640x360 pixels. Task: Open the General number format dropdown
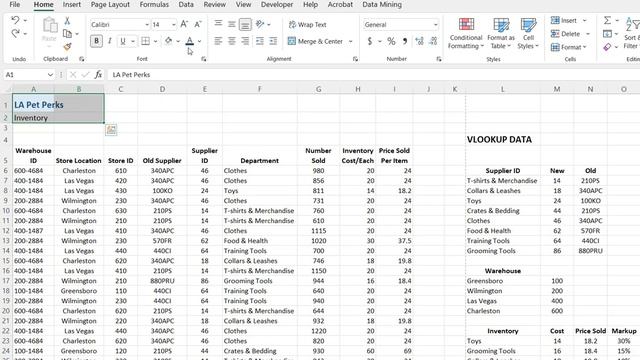(436, 25)
